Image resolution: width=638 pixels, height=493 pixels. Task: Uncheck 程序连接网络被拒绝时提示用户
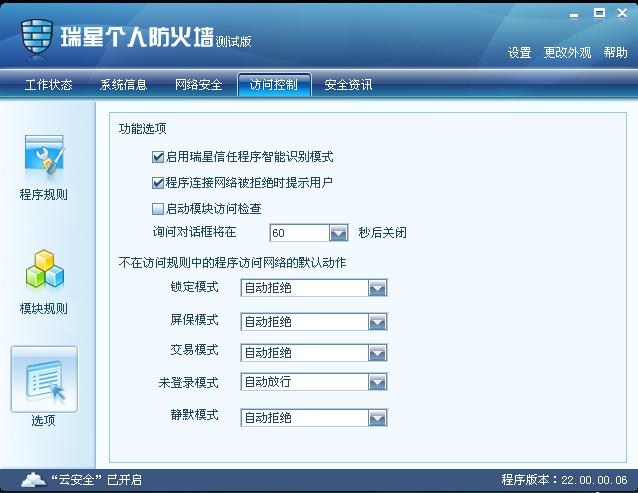tap(157, 183)
